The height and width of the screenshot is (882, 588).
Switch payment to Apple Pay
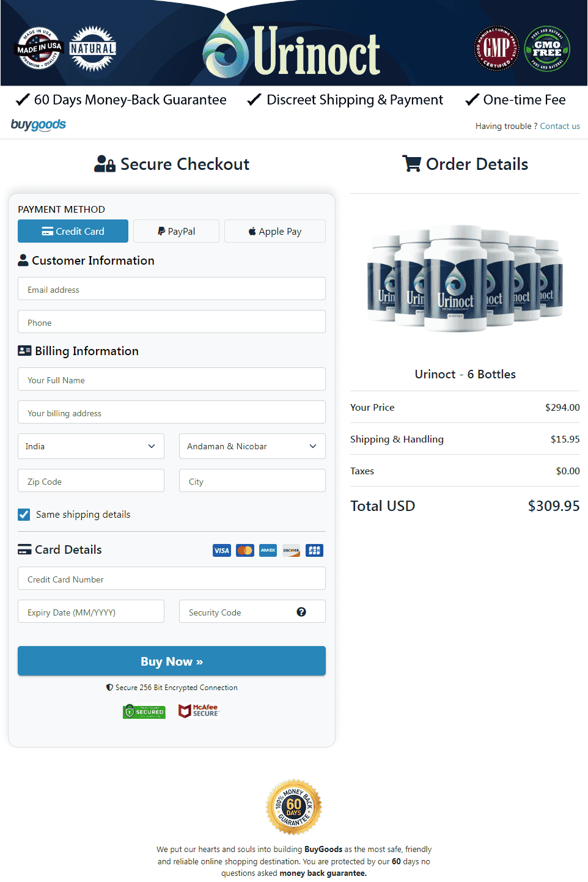[274, 231]
